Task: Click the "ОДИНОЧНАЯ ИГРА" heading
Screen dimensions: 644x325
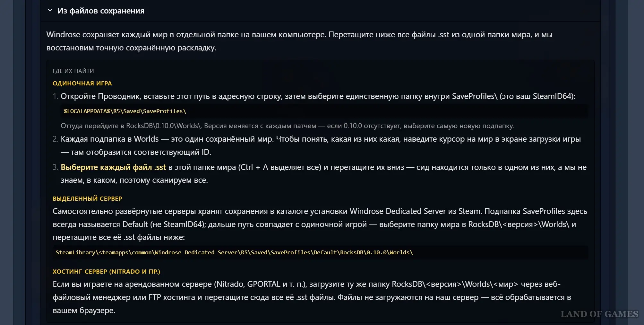Action: pos(82,83)
